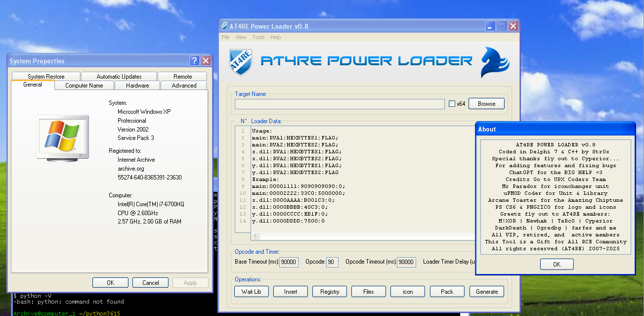Open the File menu
Image resolution: width=644 pixels, height=316 pixels.
(x=225, y=37)
